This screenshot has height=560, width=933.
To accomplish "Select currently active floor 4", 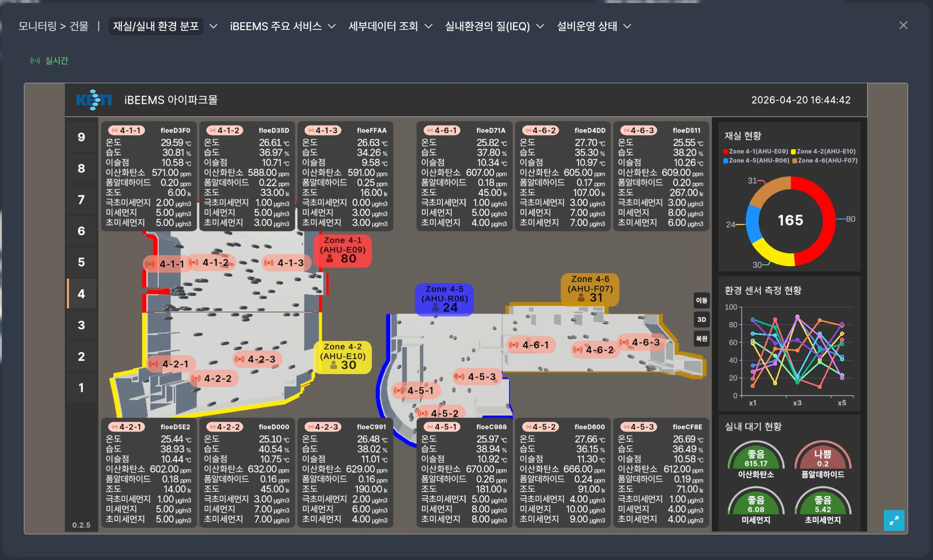I will (82, 294).
